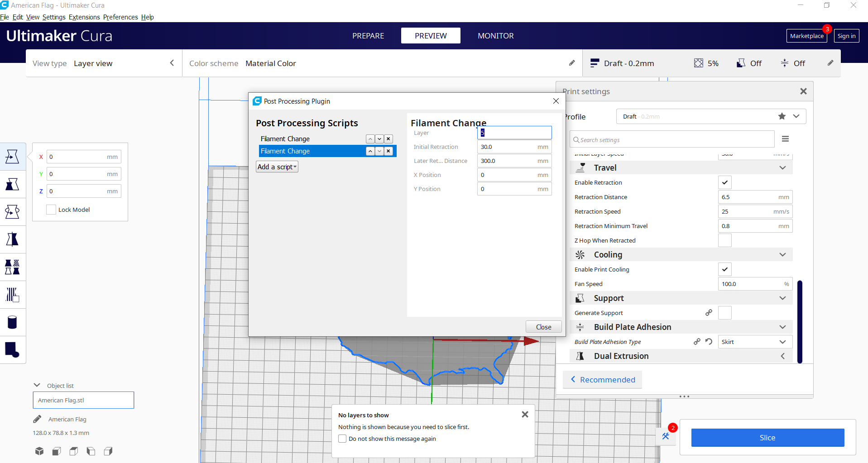
Task: Select the Move tool in left toolbar
Action: click(x=12, y=157)
